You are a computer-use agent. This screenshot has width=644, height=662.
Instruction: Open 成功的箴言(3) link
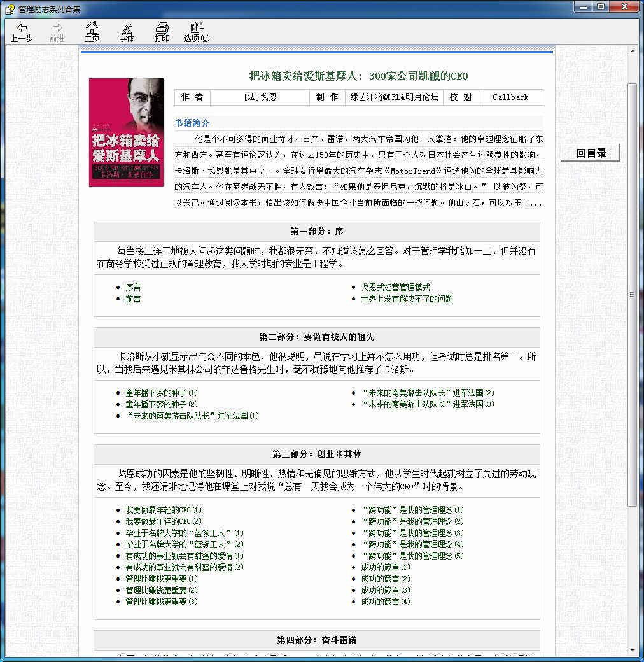(x=386, y=590)
